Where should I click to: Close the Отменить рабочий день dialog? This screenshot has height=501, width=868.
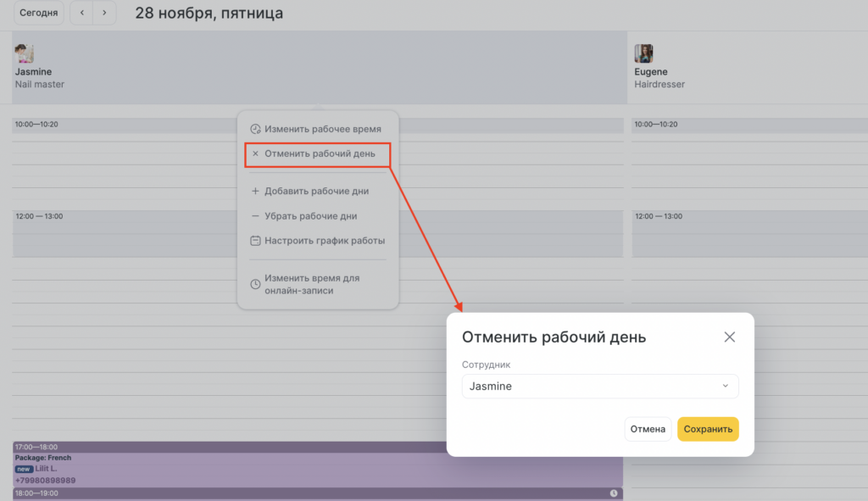(729, 337)
